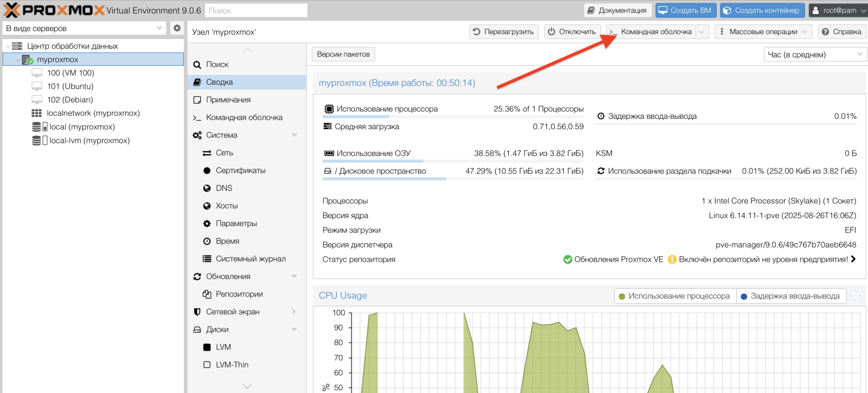Click the gear icon next to Параметры
The height and width of the screenshot is (393, 868).
click(x=207, y=224)
